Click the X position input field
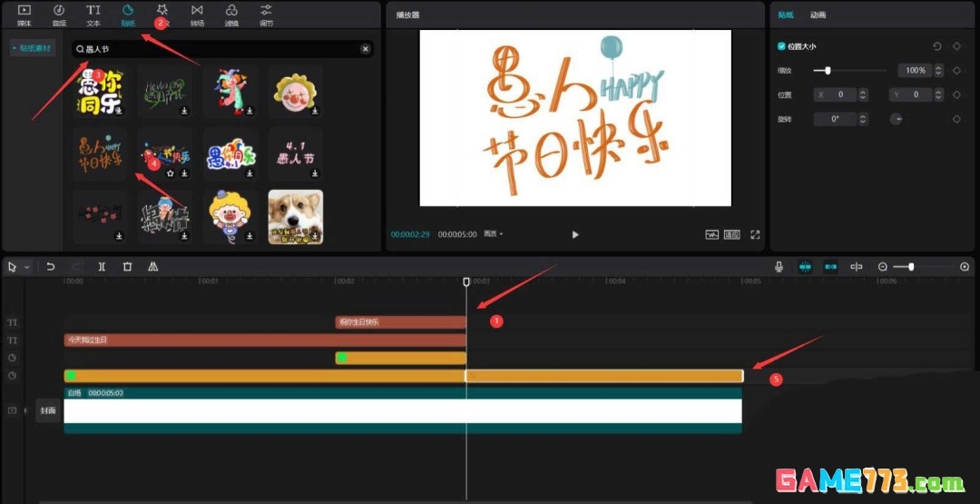The width and height of the screenshot is (980, 504). (836, 94)
